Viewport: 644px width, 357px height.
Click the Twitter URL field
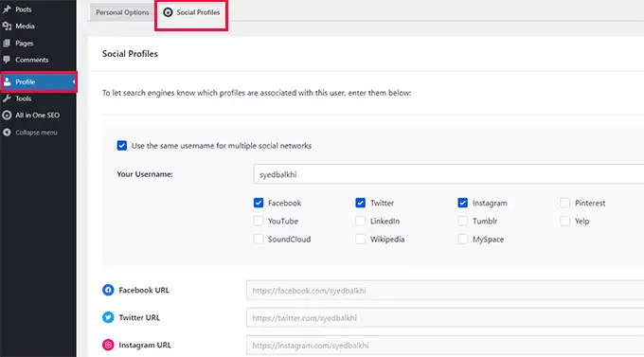[x=445, y=318]
